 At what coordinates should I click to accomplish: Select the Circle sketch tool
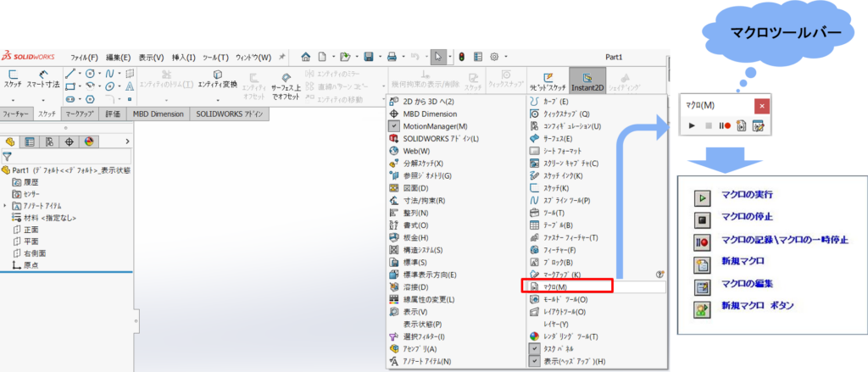tap(90, 73)
